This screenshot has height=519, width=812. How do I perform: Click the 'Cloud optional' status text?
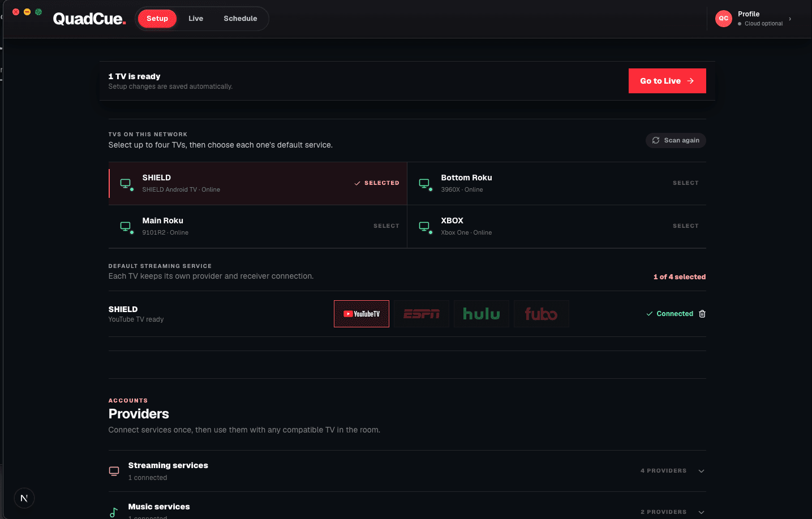(764, 24)
